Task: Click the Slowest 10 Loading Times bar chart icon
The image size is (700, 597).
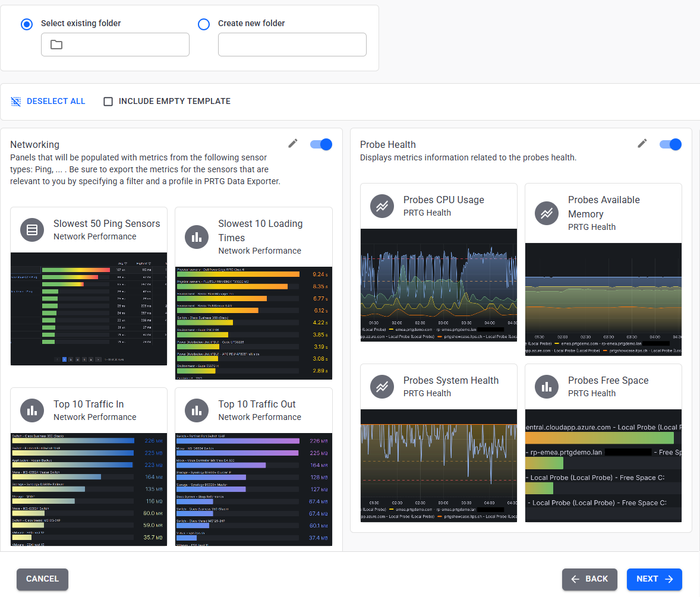Action: [197, 237]
